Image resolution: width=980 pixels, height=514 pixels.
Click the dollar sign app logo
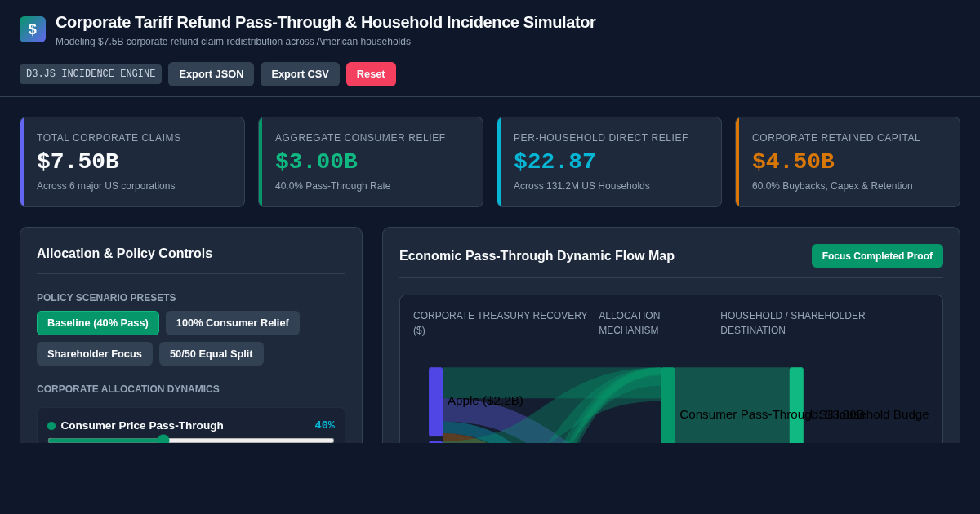[33, 29]
